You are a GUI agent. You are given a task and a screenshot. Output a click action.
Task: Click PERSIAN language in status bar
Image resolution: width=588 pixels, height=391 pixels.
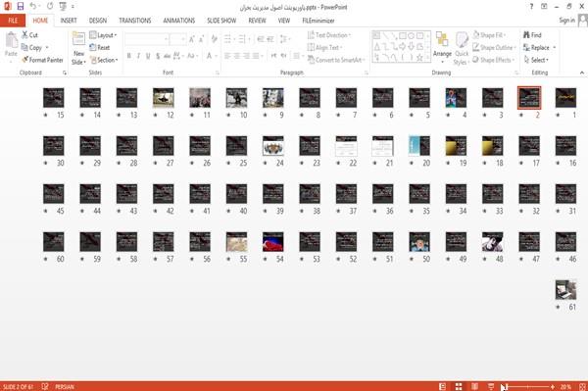[65, 386]
